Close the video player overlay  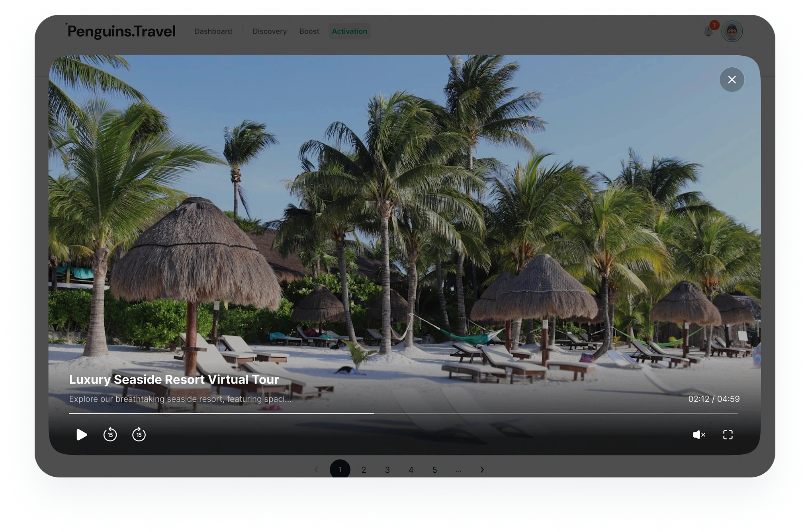pos(732,80)
